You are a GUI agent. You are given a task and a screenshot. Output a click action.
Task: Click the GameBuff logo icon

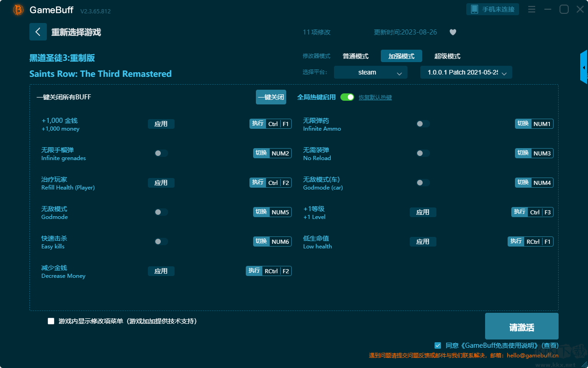(18, 10)
